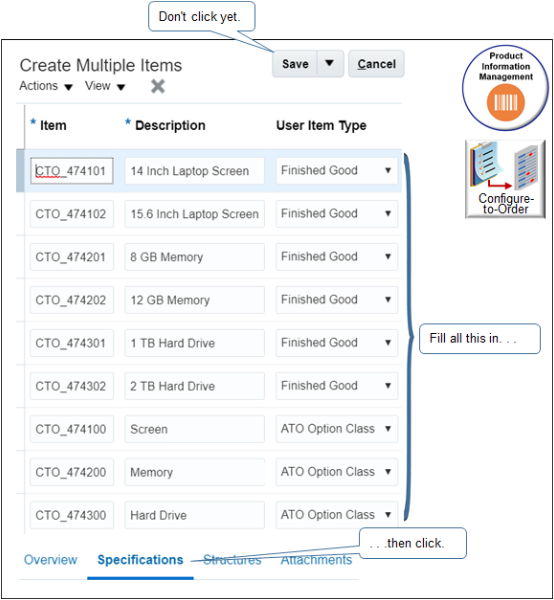Switch to the Specifications tab
Screen dimensions: 554x600
coord(140,560)
